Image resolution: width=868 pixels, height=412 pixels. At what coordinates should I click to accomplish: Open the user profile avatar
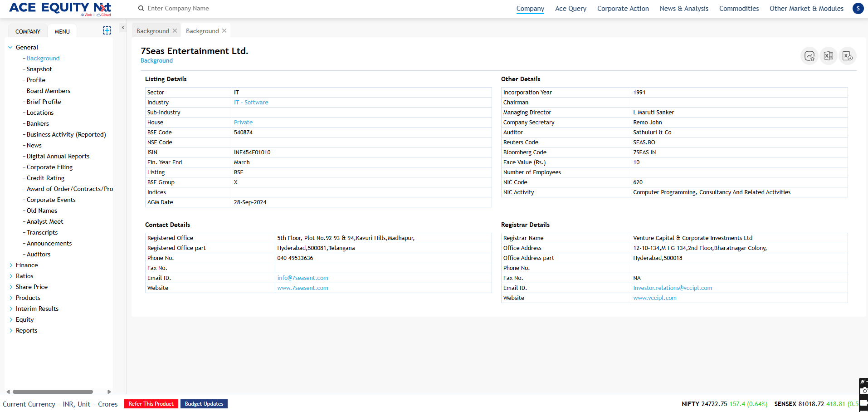coord(858,8)
